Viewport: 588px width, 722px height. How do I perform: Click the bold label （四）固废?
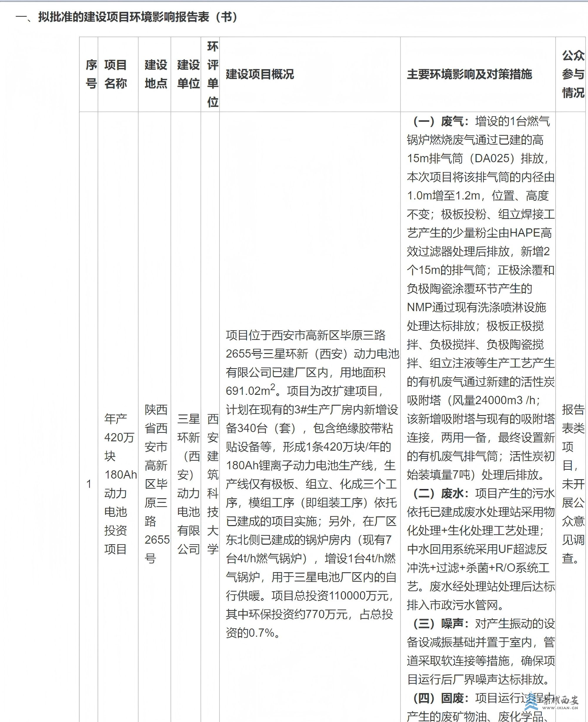click(441, 698)
